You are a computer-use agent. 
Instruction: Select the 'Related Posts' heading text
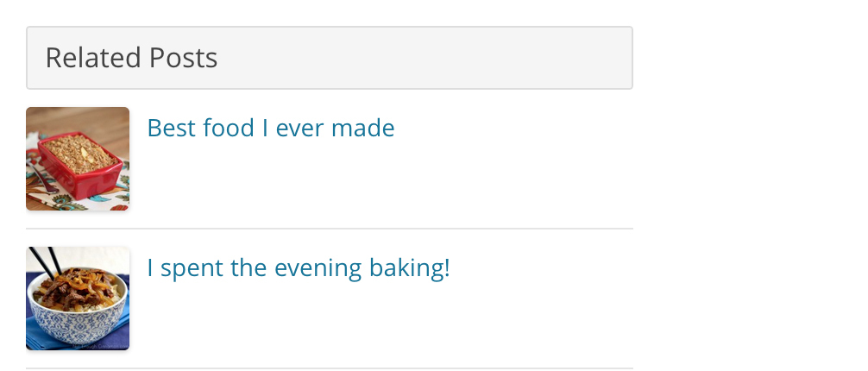[x=131, y=58]
